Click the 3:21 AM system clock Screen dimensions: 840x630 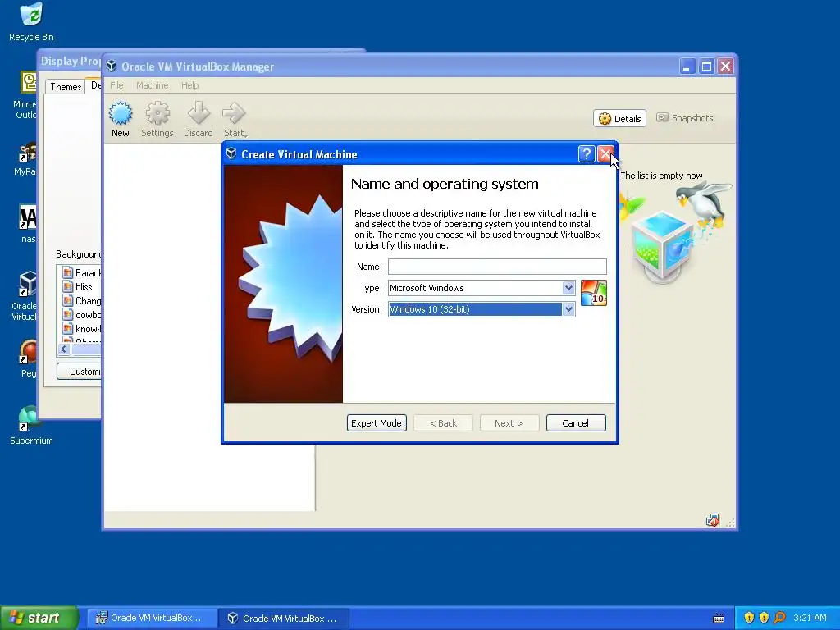click(810, 618)
